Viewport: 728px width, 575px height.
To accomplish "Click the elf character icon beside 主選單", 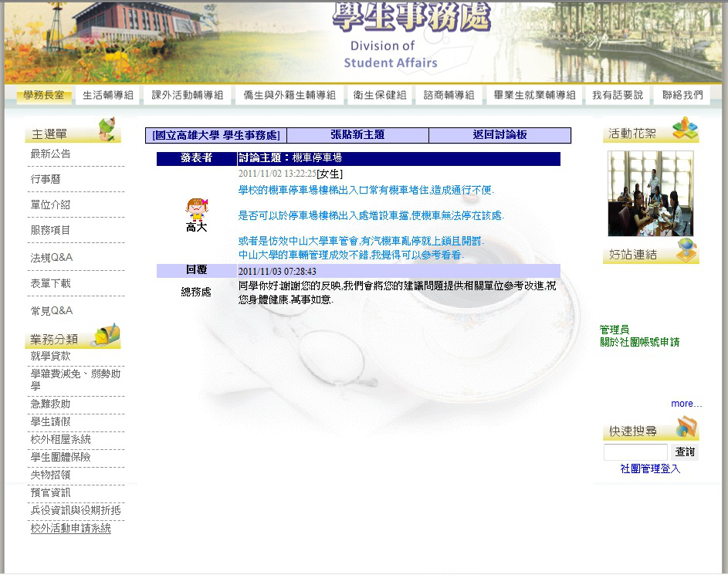I will click(108, 130).
